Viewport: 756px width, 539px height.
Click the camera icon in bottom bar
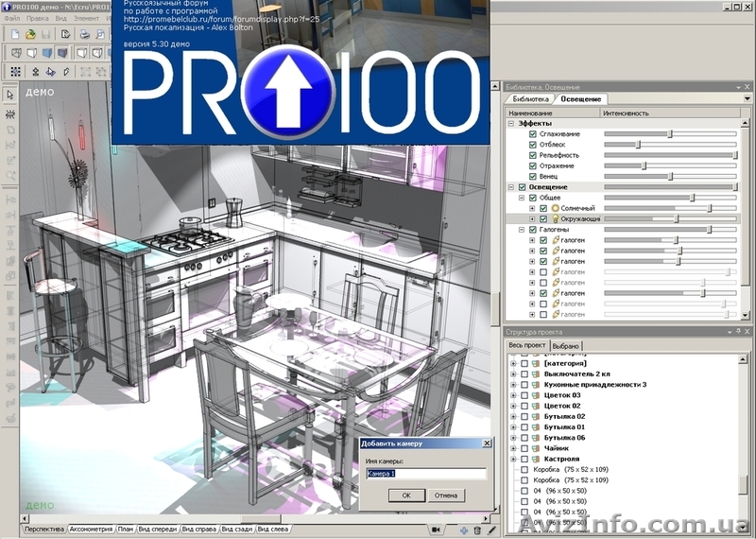437,530
